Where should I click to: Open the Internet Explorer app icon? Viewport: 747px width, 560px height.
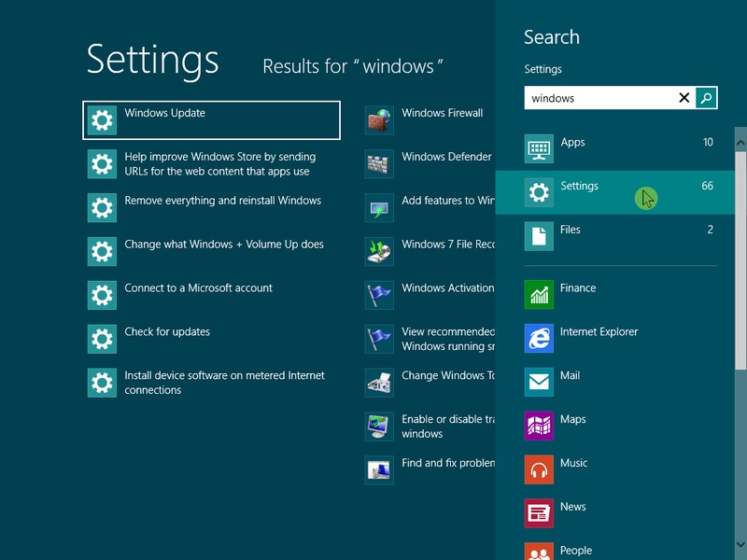[x=539, y=339]
